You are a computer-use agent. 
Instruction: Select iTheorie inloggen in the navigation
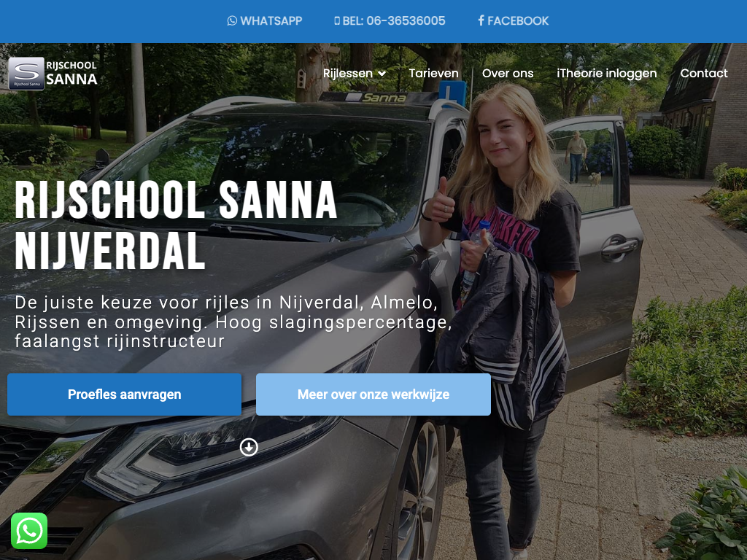click(606, 74)
